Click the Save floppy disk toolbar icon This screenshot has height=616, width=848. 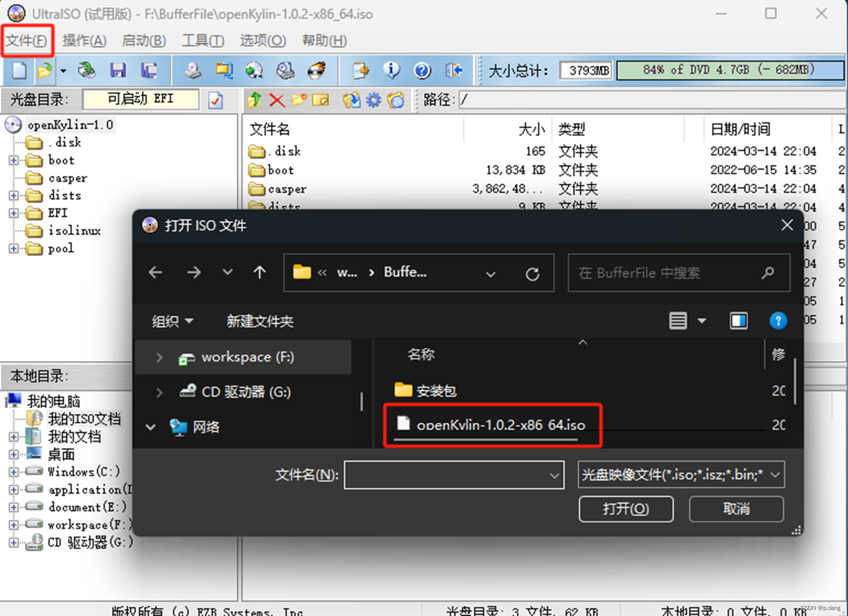[118, 70]
